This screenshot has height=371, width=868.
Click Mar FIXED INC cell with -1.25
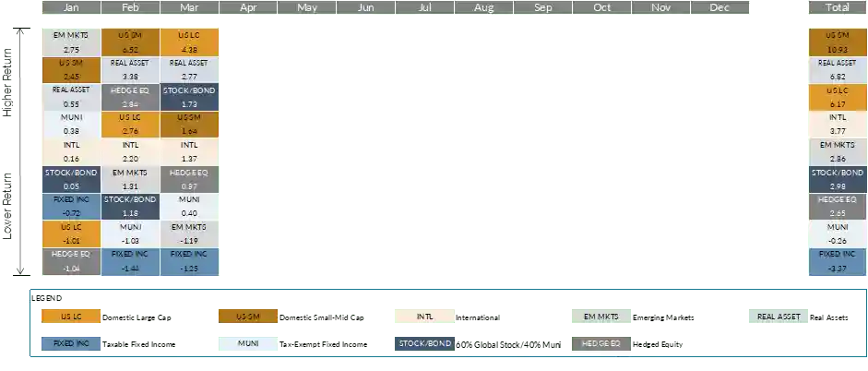[189, 261]
